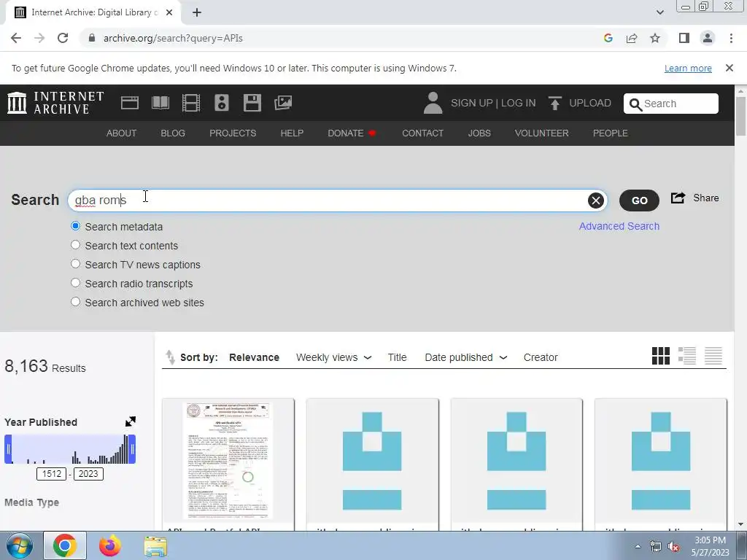Click Learn more about Chrome updates

pyautogui.click(x=688, y=68)
